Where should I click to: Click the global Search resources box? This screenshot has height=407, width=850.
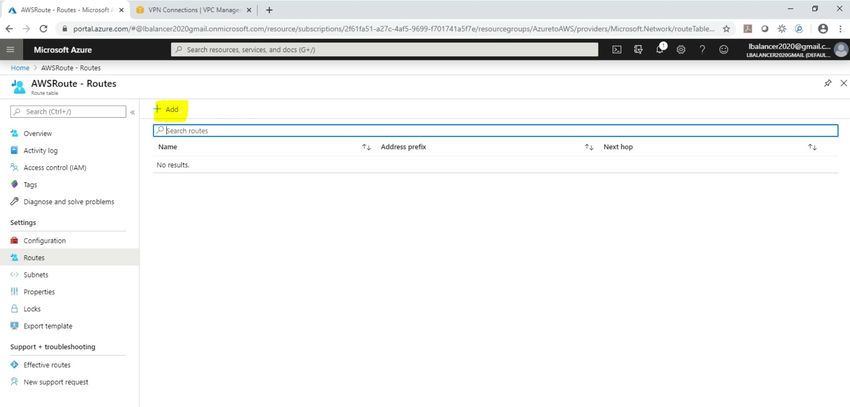pos(384,49)
